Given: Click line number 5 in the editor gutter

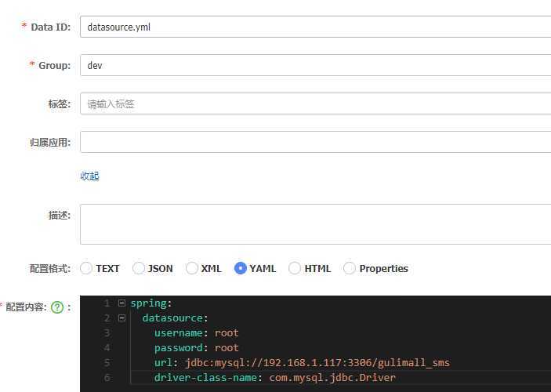Looking at the screenshot, I should [107, 362].
